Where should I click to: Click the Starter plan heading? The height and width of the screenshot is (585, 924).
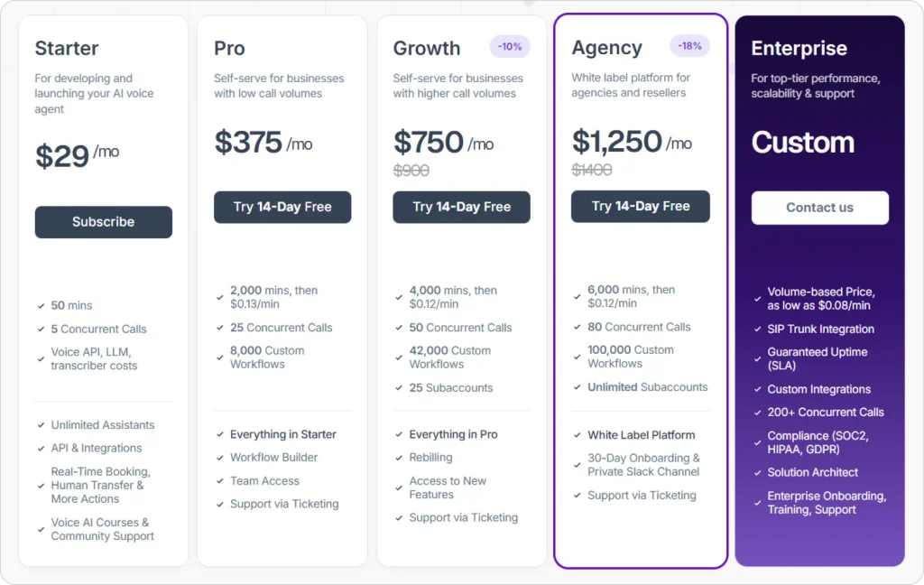(66, 48)
